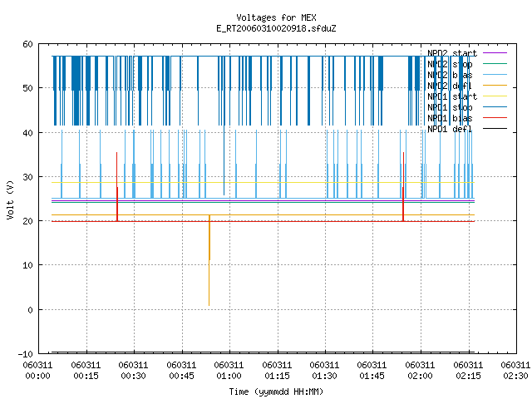This screenshot has height=399, width=532.
Task: Click the chart title 'Voltages for MEX'
Action: (276, 17)
